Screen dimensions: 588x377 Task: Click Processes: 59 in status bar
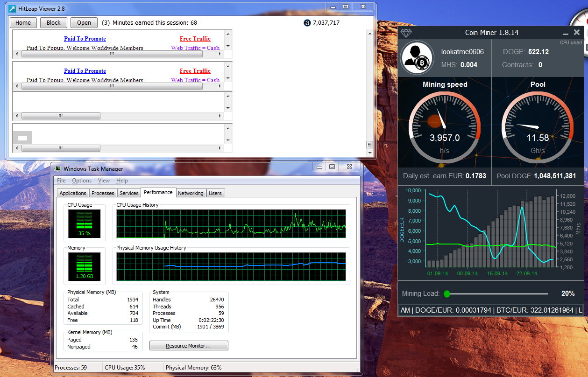pyautogui.click(x=71, y=368)
